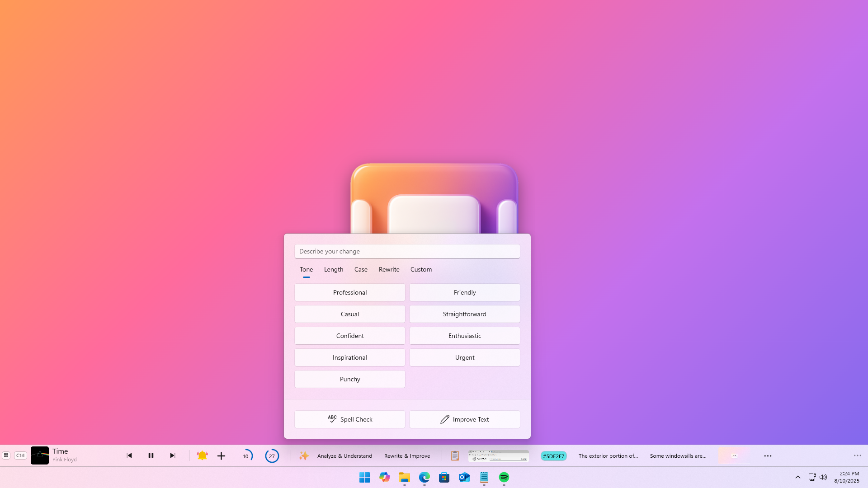Open the Custom tab

[x=421, y=269]
